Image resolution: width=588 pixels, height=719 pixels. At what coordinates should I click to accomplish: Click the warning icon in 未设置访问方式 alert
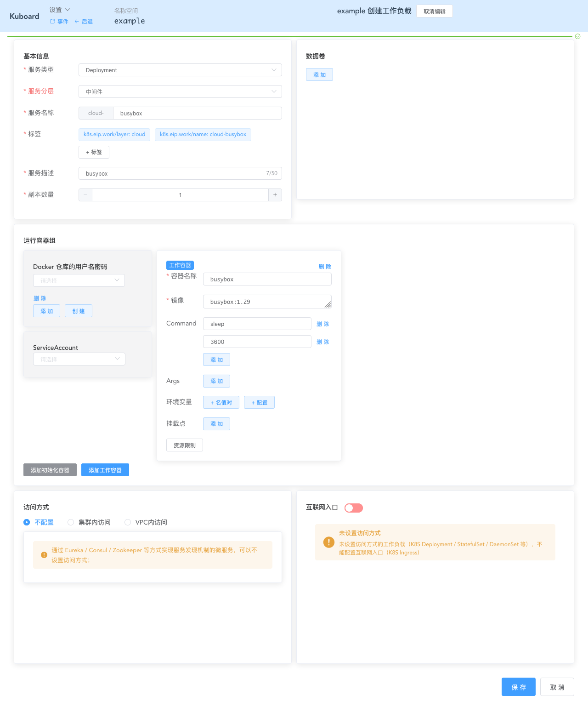[x=328, y=542]
